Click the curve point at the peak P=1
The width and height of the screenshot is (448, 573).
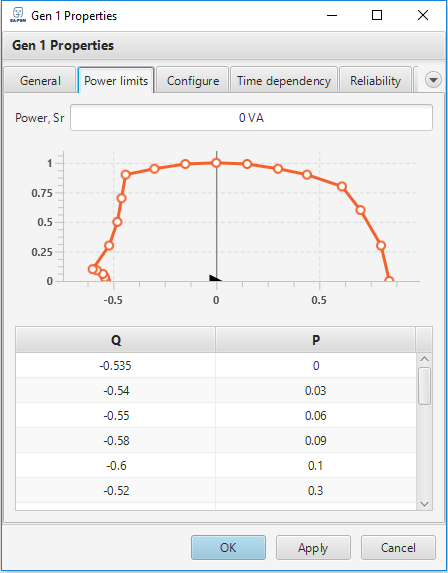click(216, 163)
